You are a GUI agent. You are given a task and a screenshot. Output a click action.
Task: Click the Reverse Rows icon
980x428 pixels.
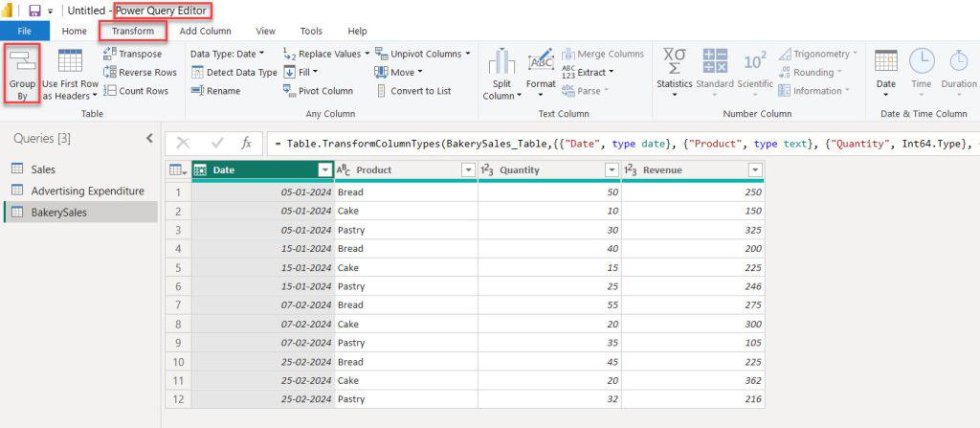(x=110, y=72)
